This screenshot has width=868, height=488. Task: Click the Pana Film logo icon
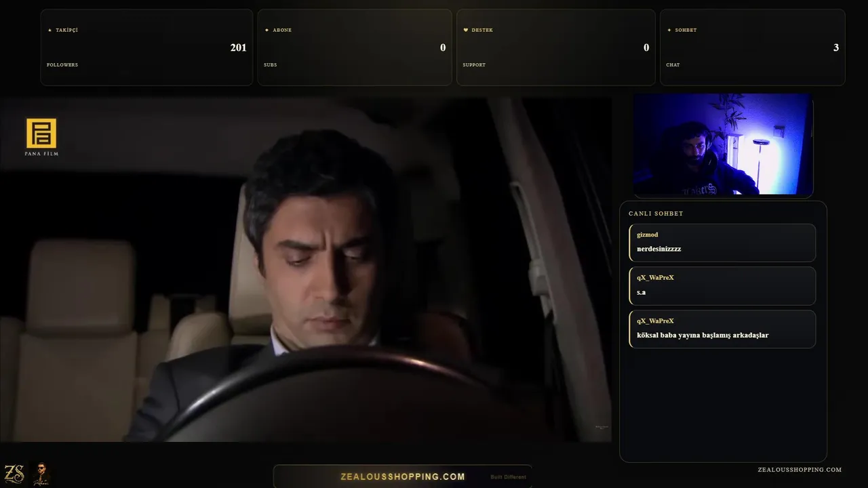tap(41, 133)
